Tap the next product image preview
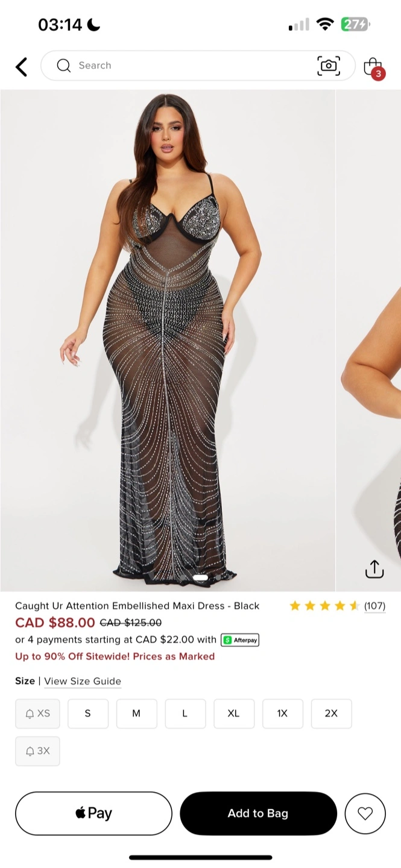The width and height of the screenshot is (401, 868). click(368, 340)
